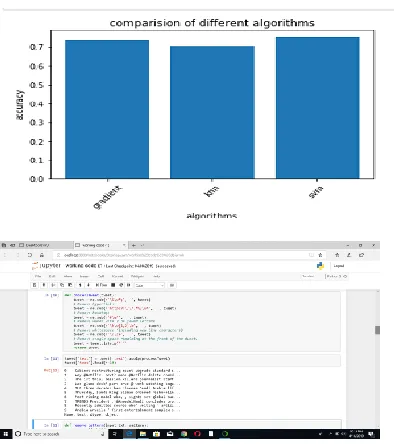Screen dimensions: 394x444
Task: Select the first code cell with function definition
Action: coord(202,321)
